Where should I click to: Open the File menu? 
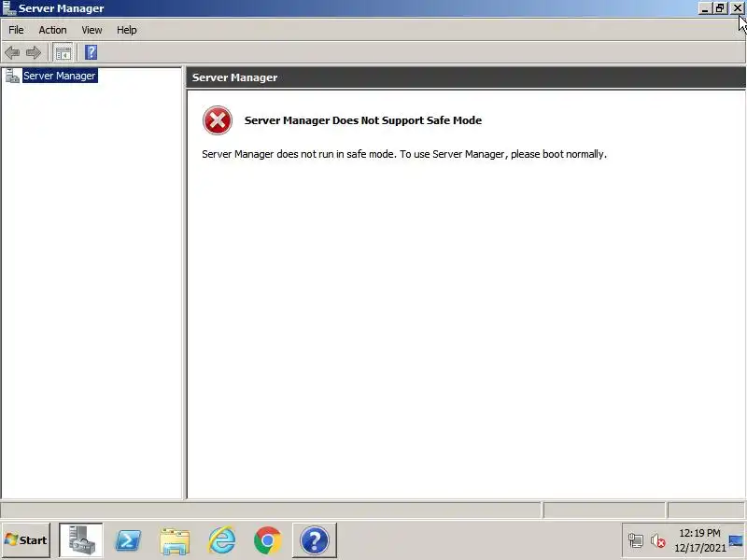pyautogui.click(x=16, y=30)
